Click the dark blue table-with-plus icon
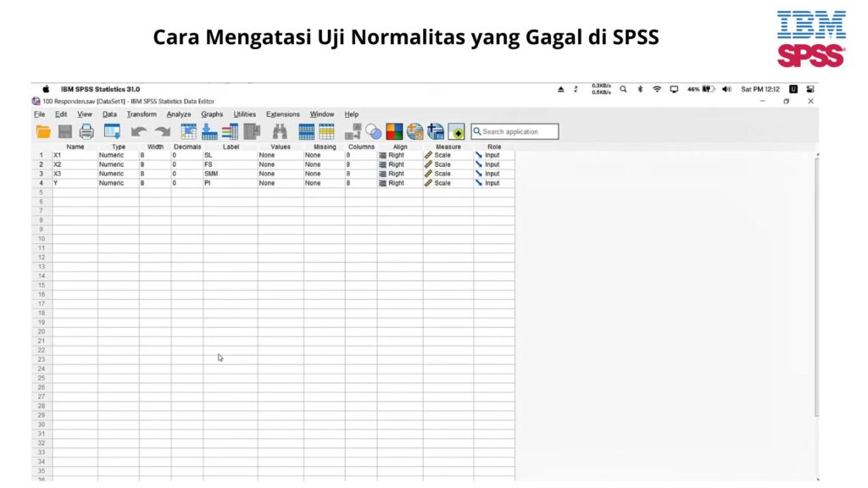Image resolution: width=868 pixels, height=488 pixels. 436,131
